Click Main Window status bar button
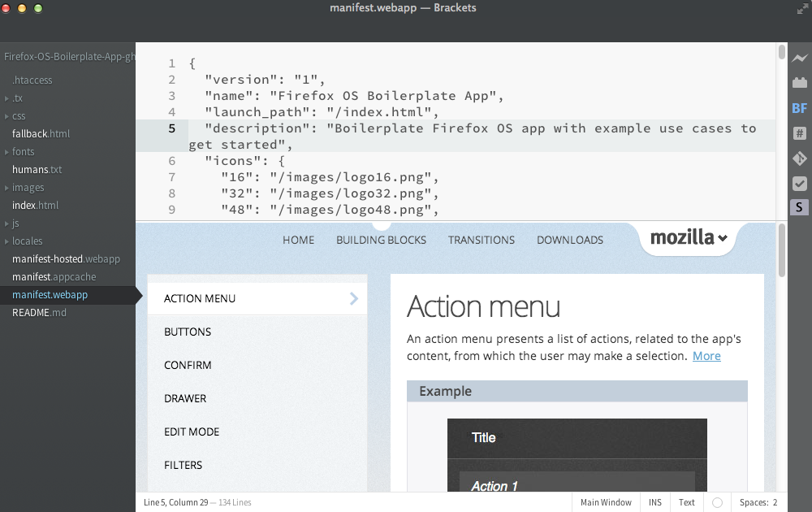 point(606,503)
